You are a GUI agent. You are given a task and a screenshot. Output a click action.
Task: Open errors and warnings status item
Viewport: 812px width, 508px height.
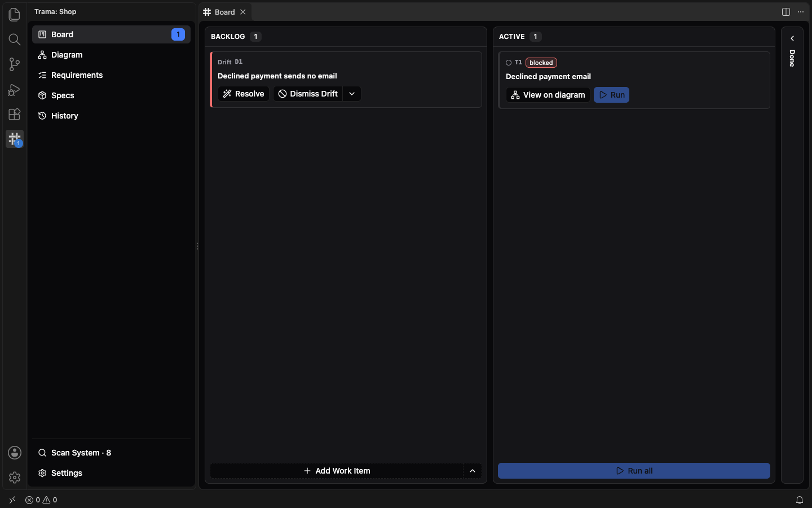pyautogui.click(x=41, y=500)
